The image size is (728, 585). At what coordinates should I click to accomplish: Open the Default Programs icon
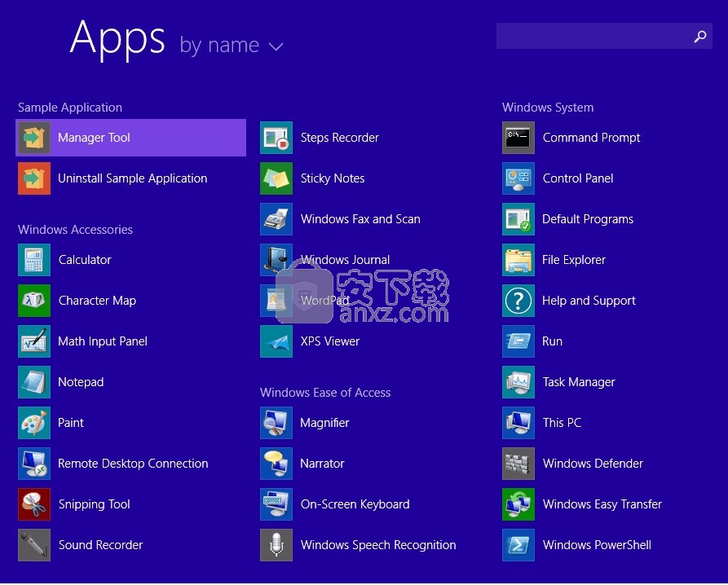point(518,219)
